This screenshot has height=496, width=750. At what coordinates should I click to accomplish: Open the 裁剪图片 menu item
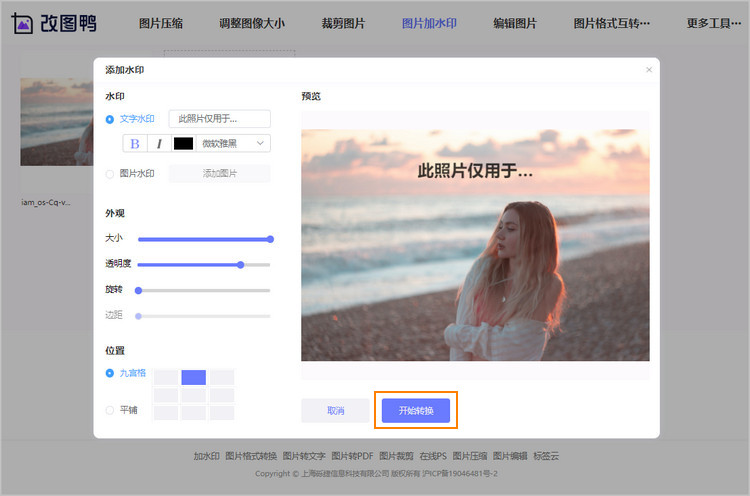point(343,23)
